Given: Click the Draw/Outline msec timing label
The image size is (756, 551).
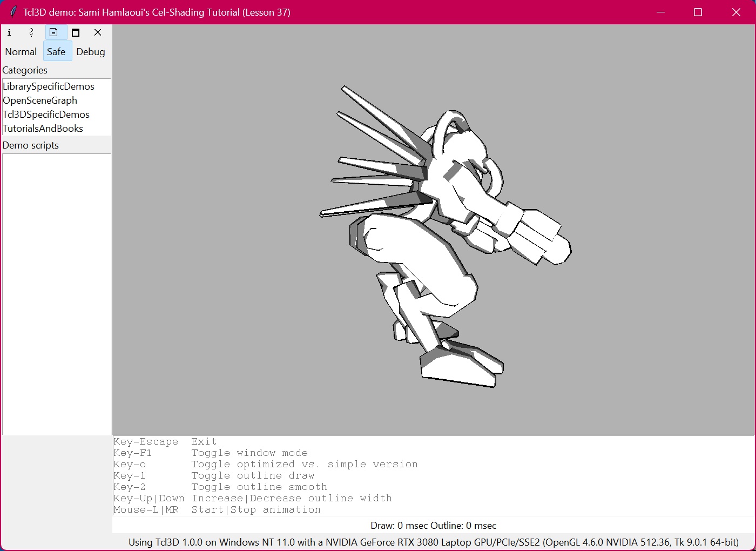Looking at the screenshot, I should pos(434,526).
